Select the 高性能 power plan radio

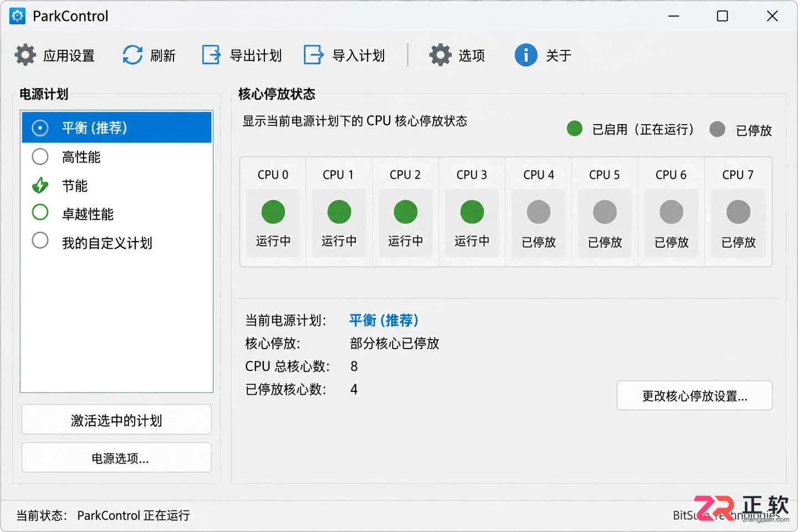pyautogui.click(x=40, y=157)
